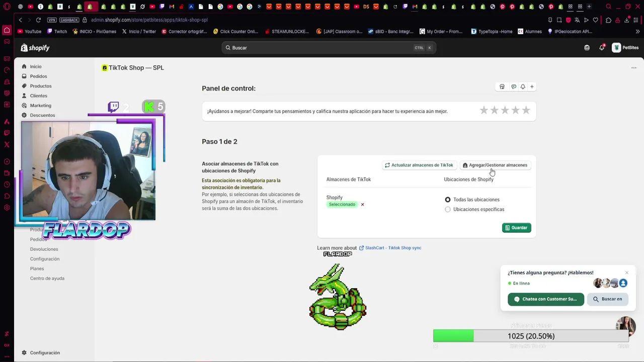Open Shopify notifications bell

pyautogui.click(x=602, y=48)
